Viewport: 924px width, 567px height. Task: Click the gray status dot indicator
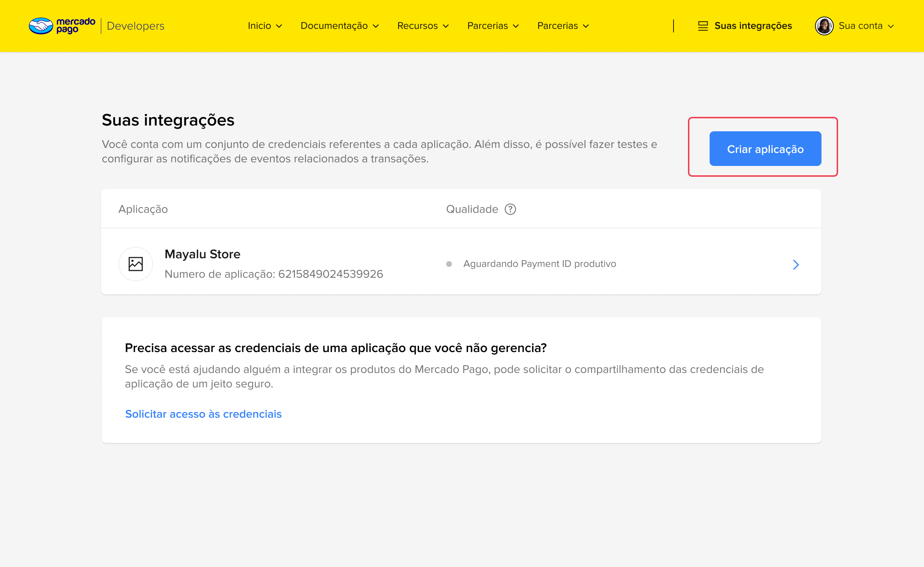tap(449, 264)
